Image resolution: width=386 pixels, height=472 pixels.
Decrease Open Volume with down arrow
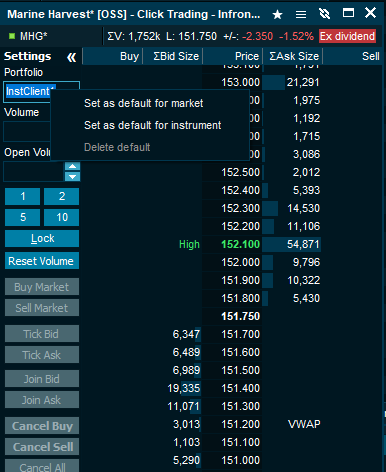coord(72,177)
